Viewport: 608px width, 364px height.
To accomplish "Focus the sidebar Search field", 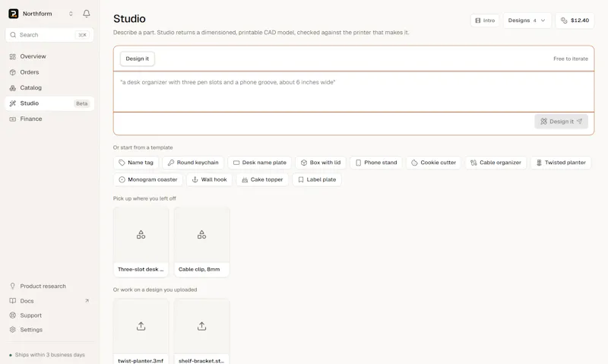I will pos(49,35).
